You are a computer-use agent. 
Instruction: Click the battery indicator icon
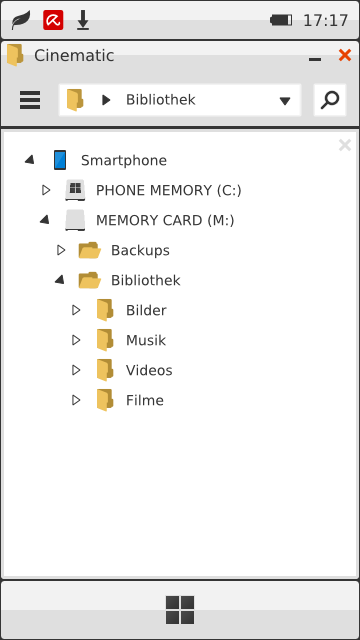(x=281, y=20)
